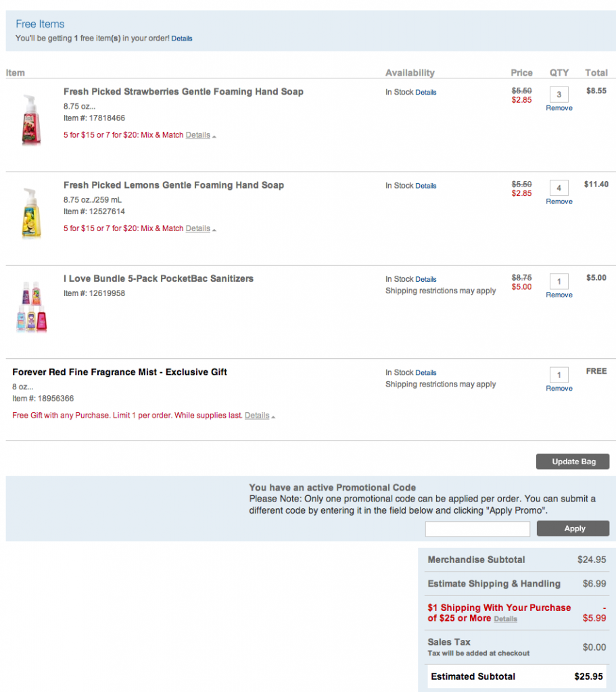Open the Fresh Picked Strawberries product title

pos(183,91)
